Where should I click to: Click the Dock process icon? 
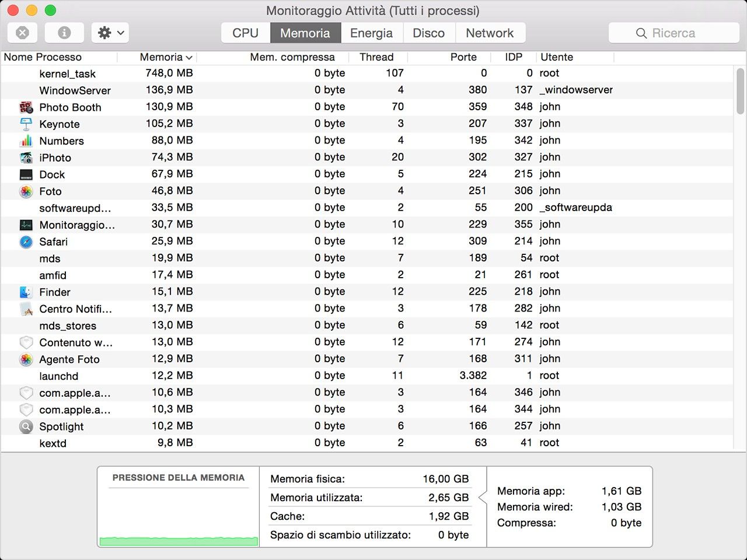[x=26, y=174]
